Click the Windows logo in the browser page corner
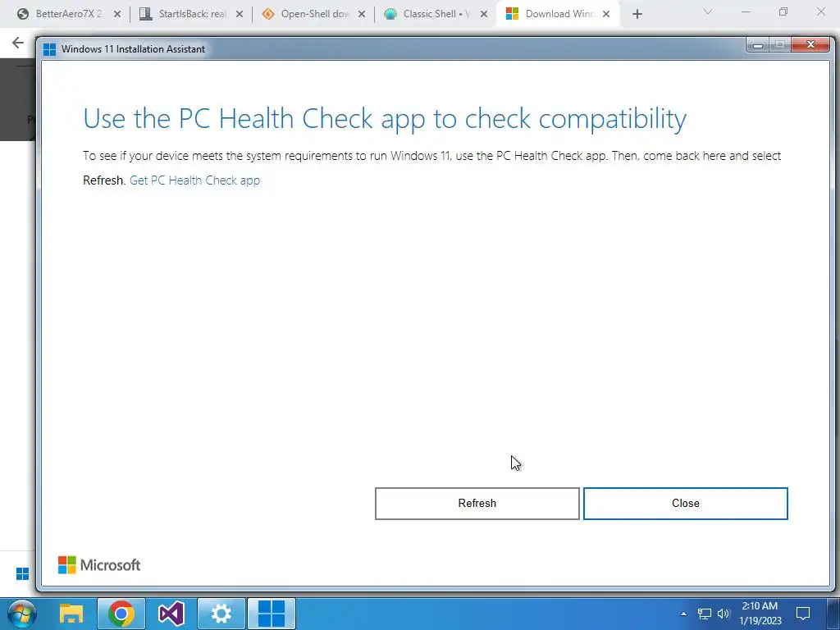 pyautogui.click(x=22, y=573)
